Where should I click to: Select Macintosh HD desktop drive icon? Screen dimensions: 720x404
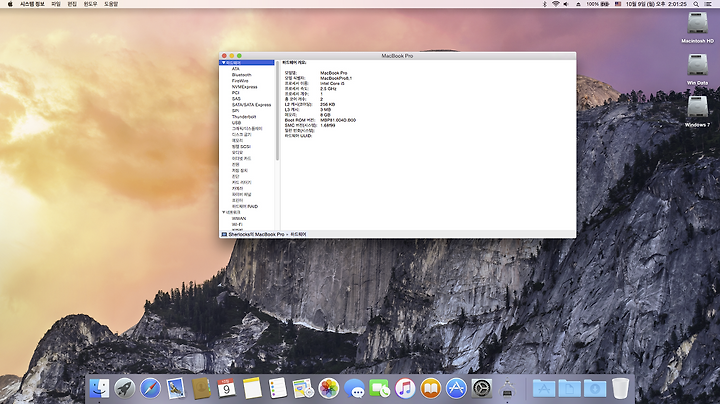697,24
